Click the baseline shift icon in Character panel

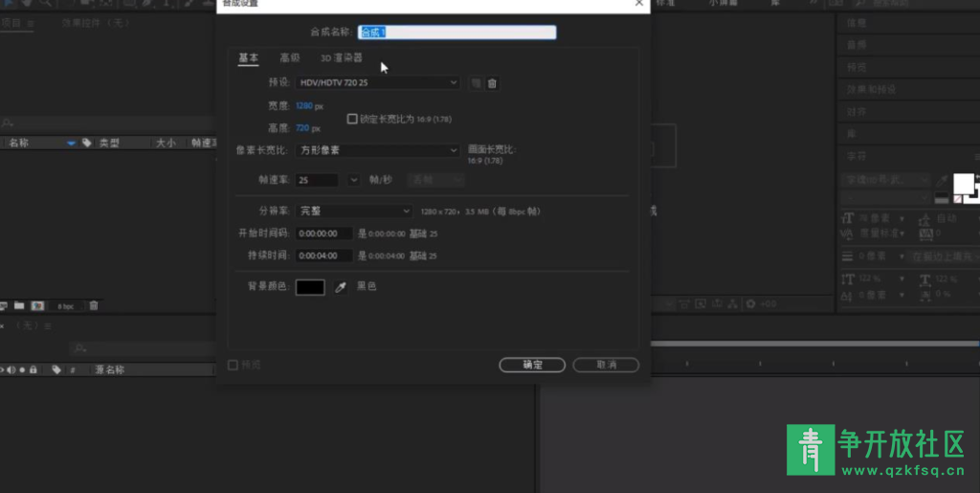click(x=847, y=295)
